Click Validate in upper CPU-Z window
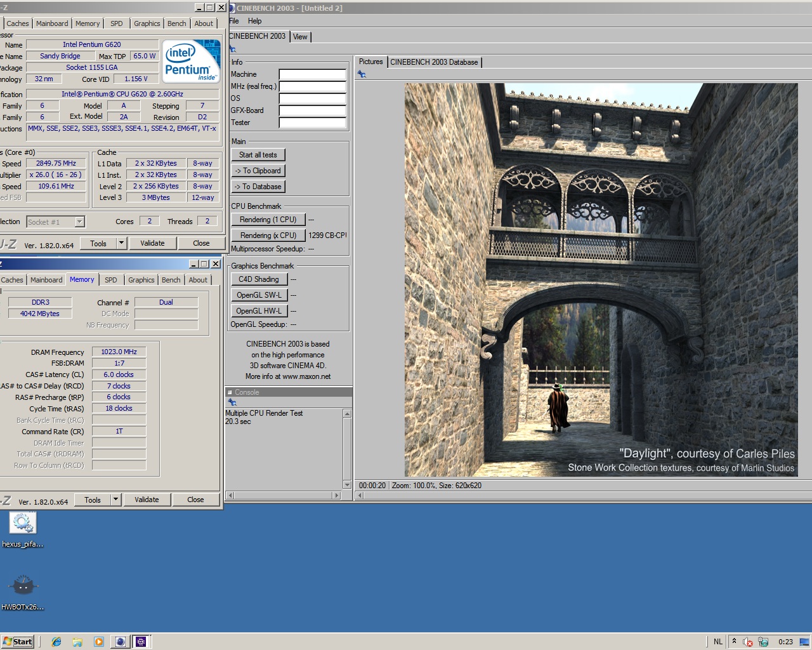The width and height of the screenshot is (812, 650). point(152,243)
